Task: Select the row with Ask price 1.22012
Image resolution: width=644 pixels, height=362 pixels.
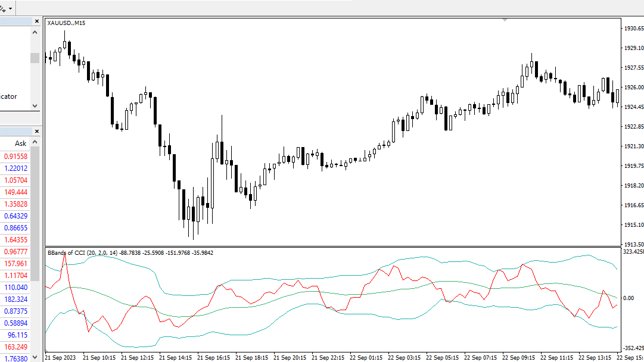Action: click(15, 168)
